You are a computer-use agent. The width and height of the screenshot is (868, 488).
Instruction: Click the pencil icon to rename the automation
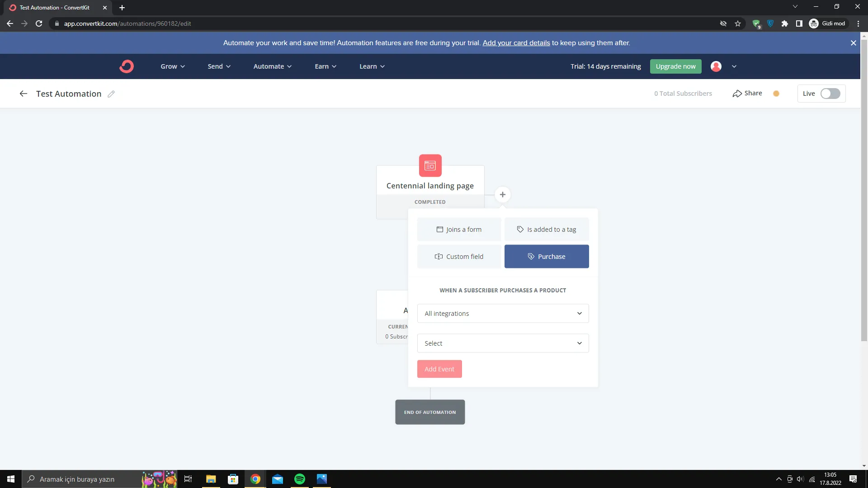[x=111, y=94]
